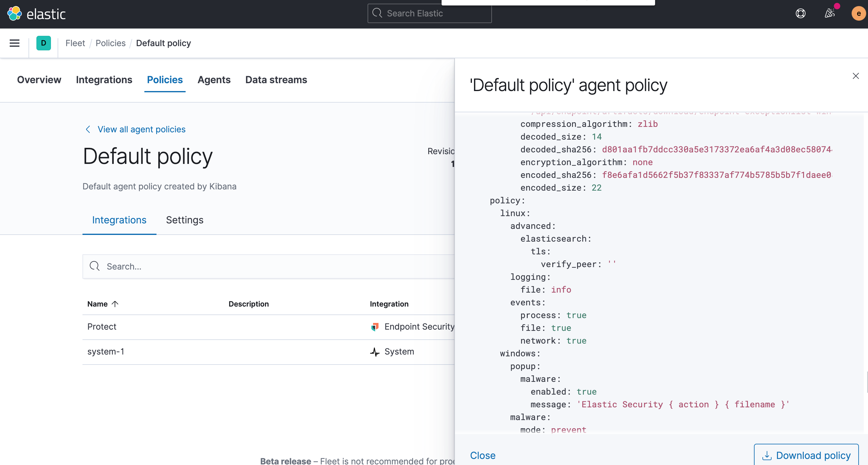The width and height of the screenshot is (868, 465).
Task: Close the agent policy flyout
Action: (x=856, y=76)
